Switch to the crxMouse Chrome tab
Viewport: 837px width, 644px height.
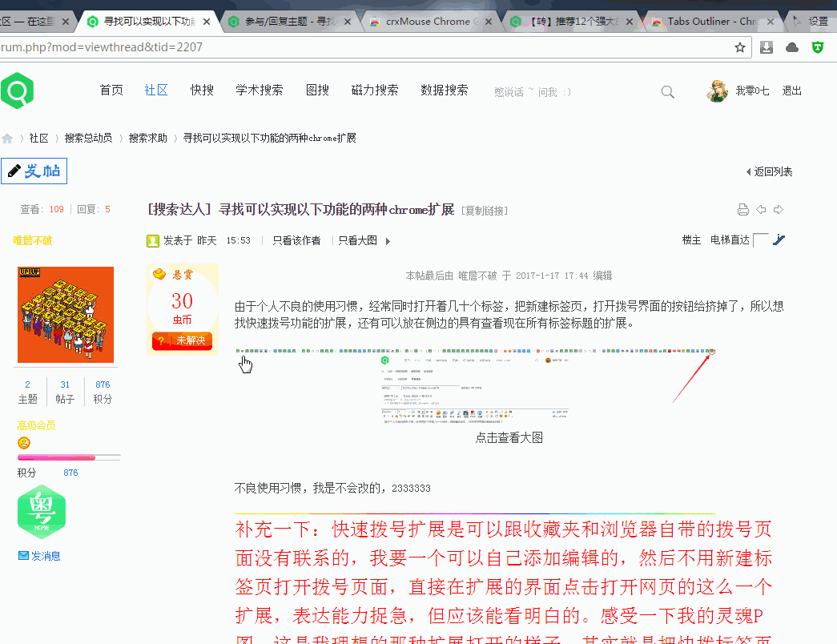(433, 22)
